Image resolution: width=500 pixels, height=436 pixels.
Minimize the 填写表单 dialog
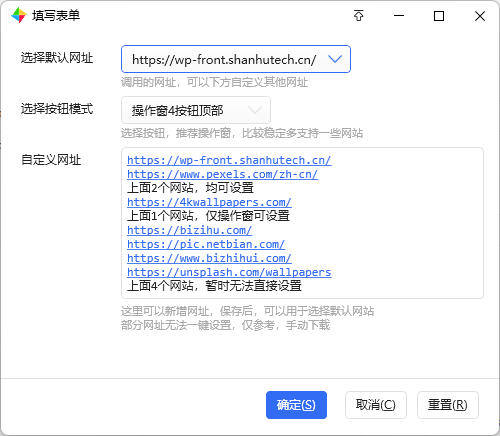coord(399,16)
